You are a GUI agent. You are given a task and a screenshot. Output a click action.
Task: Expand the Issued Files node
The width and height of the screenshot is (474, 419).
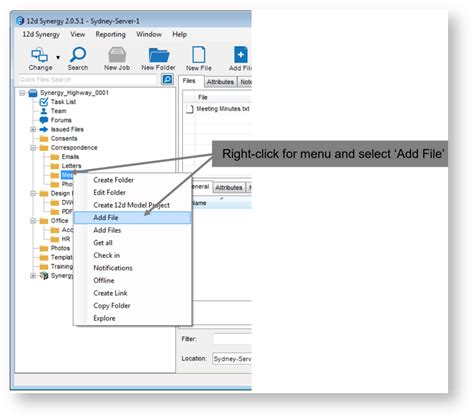point(33,129)
